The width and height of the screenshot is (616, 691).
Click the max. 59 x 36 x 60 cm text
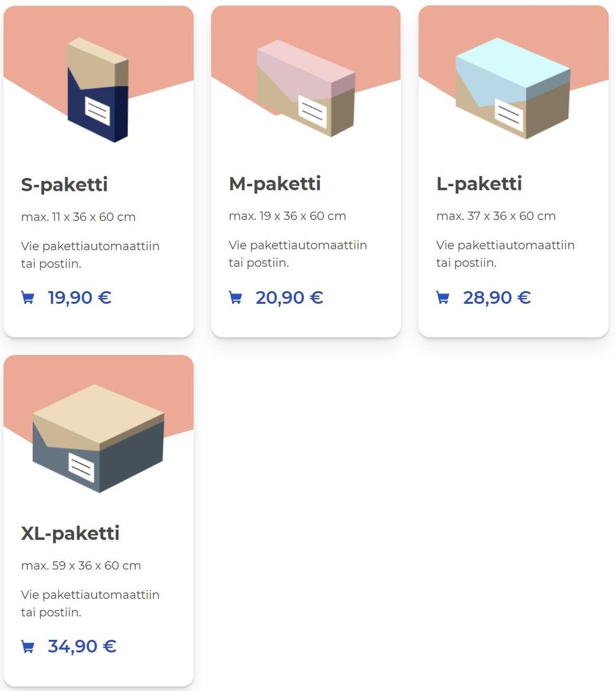pos(81,566)
